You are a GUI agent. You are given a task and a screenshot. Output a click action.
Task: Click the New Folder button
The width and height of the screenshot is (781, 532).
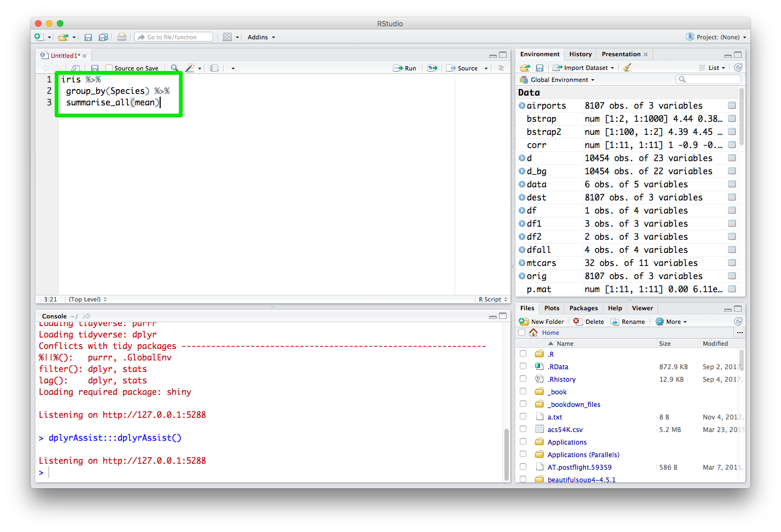(542, 322)
